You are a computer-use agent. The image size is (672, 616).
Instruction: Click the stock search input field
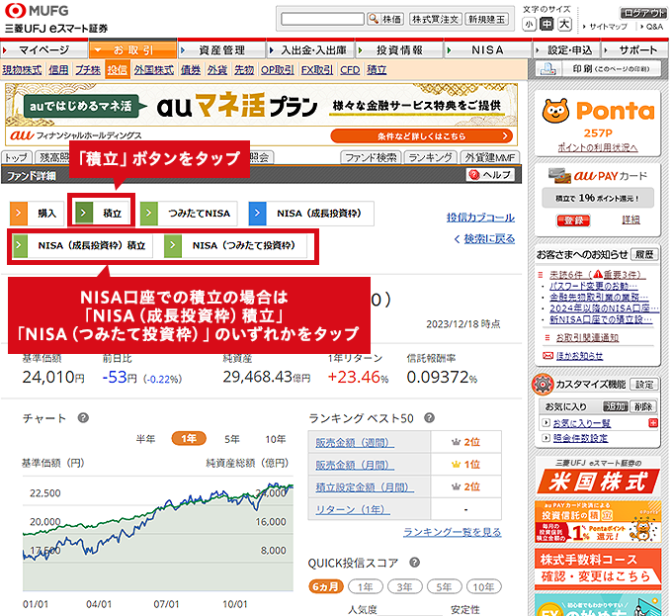(x=322, y=19)
